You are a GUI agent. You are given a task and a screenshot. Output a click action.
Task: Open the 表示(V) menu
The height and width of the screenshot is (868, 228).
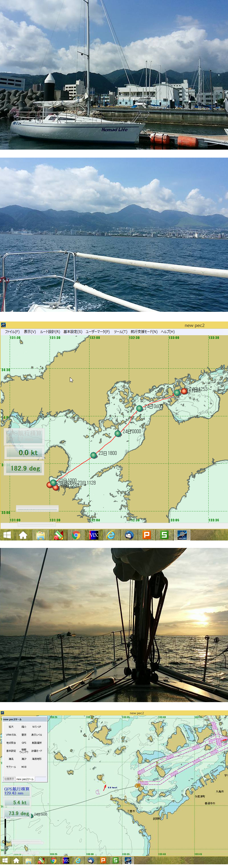point(30,331)
